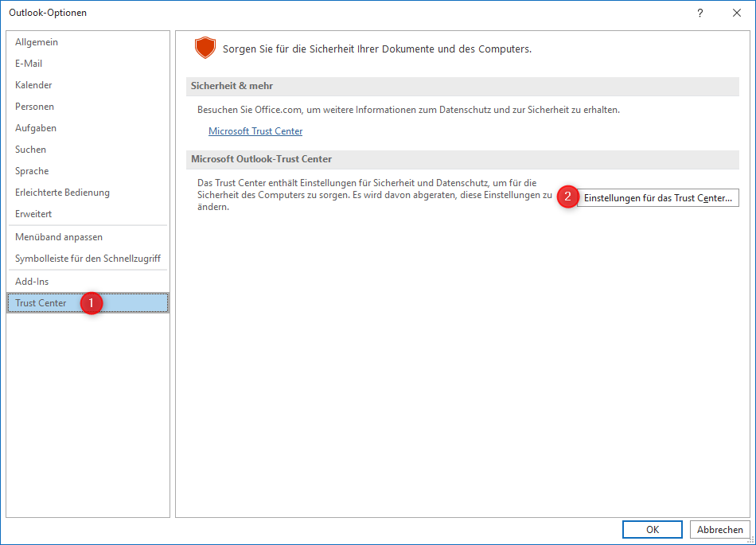The width and height of the screenshot is (756, 545).
Task: Click the orange security shield icon
Action: (x=205, y=48)
